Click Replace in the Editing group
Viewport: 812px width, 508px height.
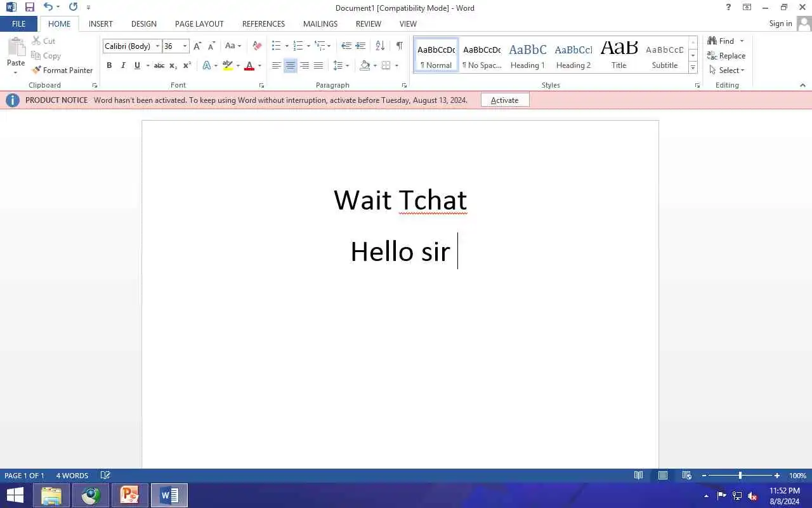pos(727,56)
